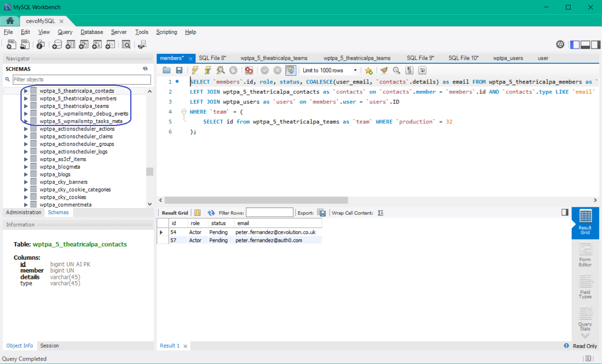The height and width of the screenshot is (364, 602).
Task: Toggle stop-on-error execution icon
Action: (x=249, y=70)
